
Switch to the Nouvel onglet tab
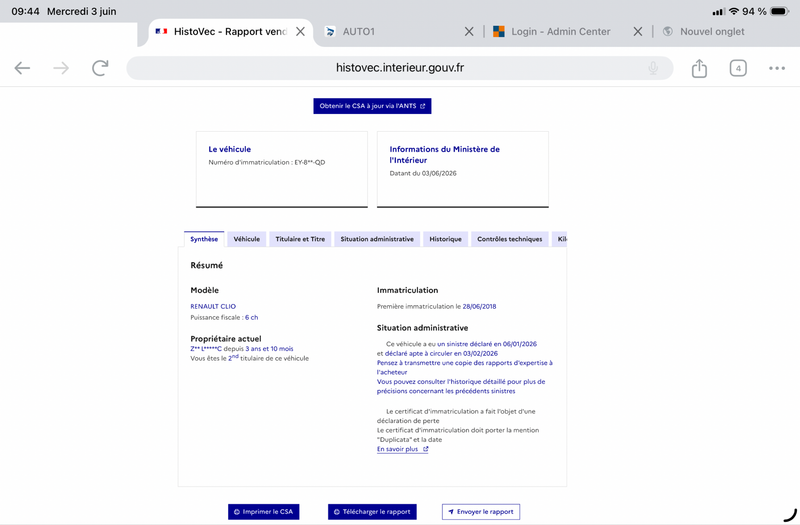712,32
